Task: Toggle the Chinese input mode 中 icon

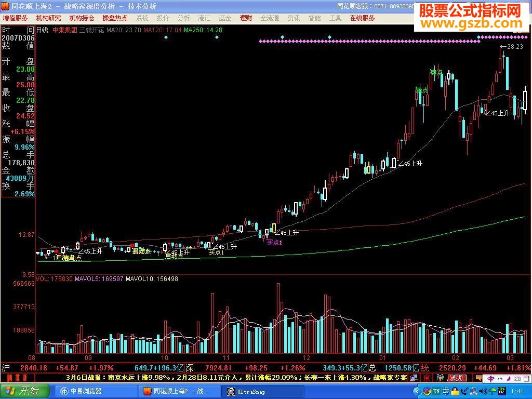Action: [491, 378]
